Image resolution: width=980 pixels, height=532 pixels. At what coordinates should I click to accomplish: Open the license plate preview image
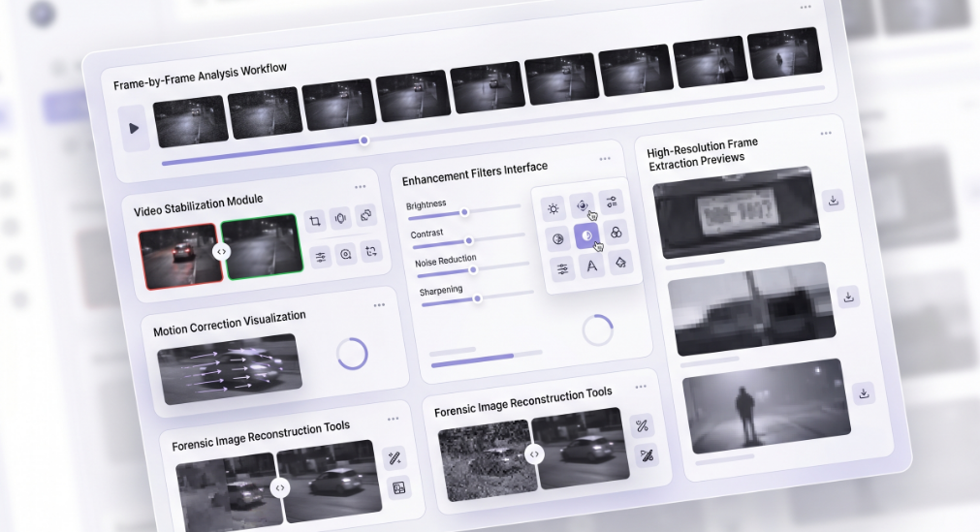click(x=737, y=212)
